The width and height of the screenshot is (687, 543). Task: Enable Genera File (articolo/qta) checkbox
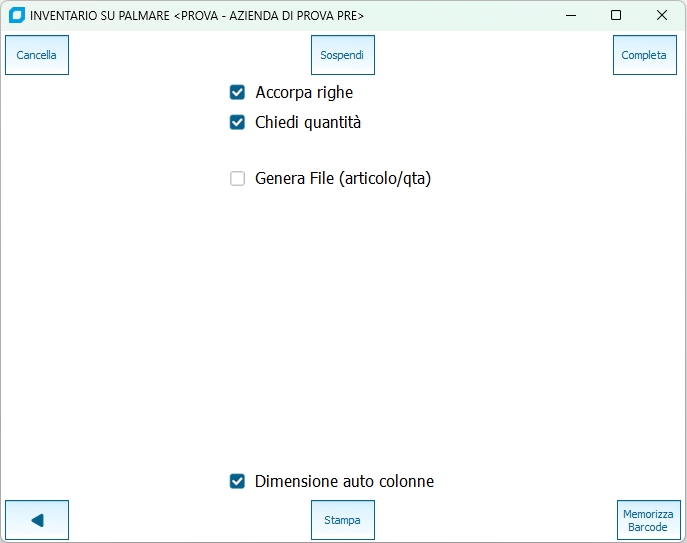click(238, 179)
